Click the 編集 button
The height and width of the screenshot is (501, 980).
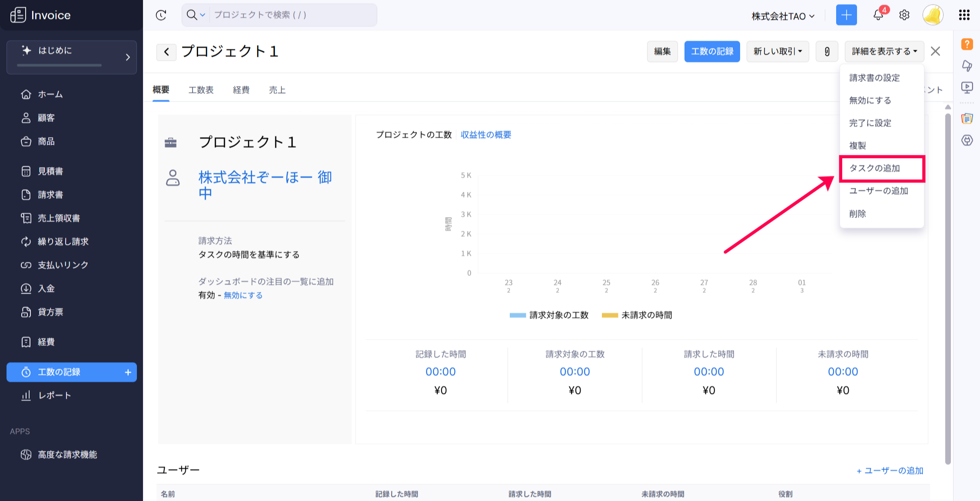coord(662,51)
